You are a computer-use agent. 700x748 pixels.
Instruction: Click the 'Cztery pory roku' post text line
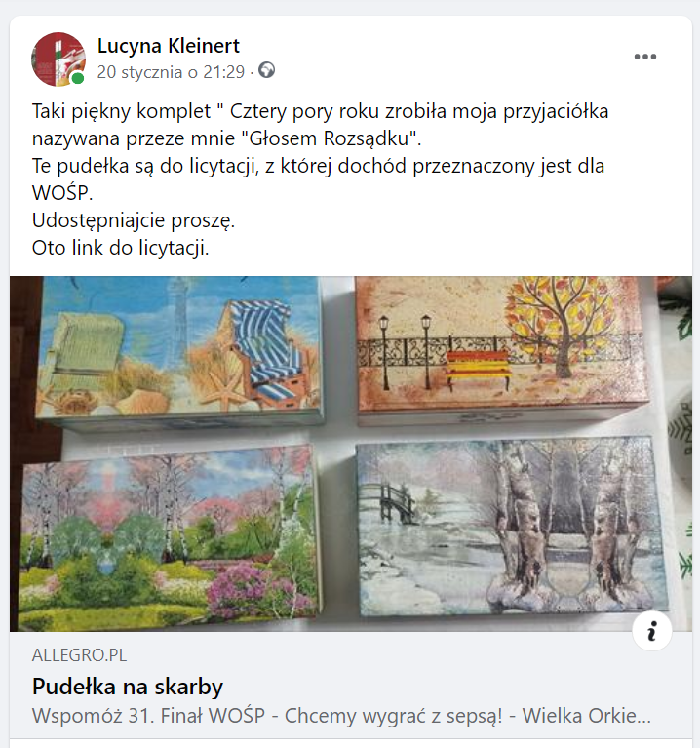320,111
